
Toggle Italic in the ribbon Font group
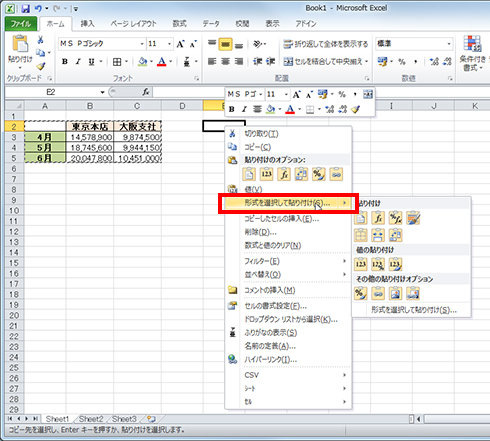pos(78,62)
